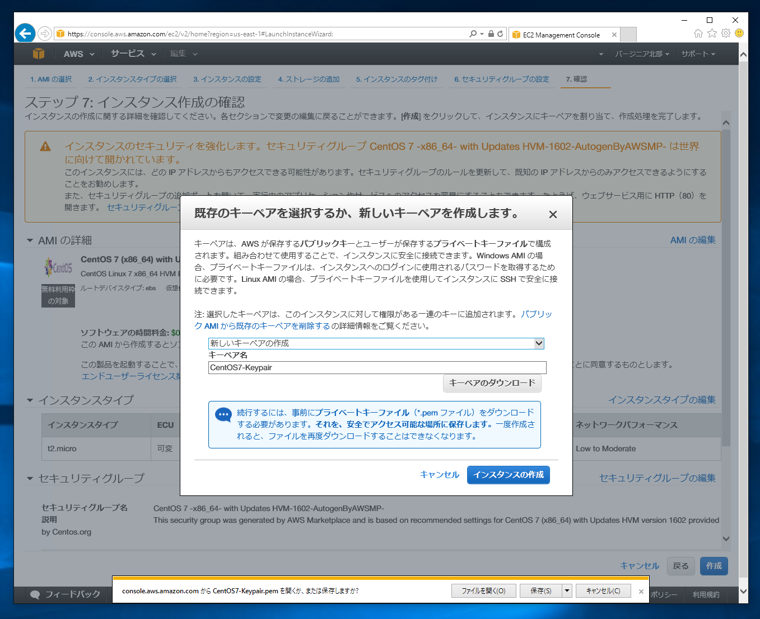This screenshot has width=760, height=619.
Task: Collapse the AMI の詳細 section
Action: (30, 240)
